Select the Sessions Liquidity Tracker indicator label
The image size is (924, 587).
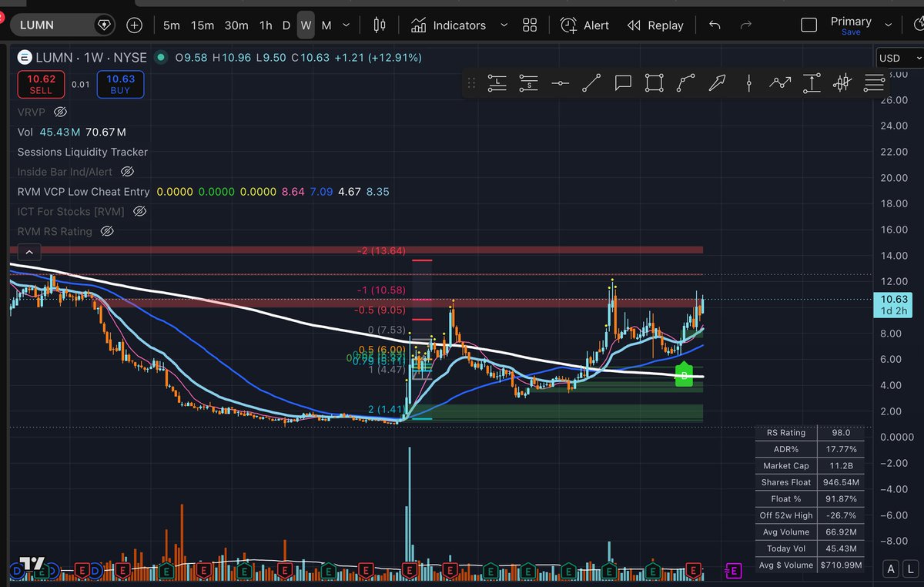tap(82, 153)
